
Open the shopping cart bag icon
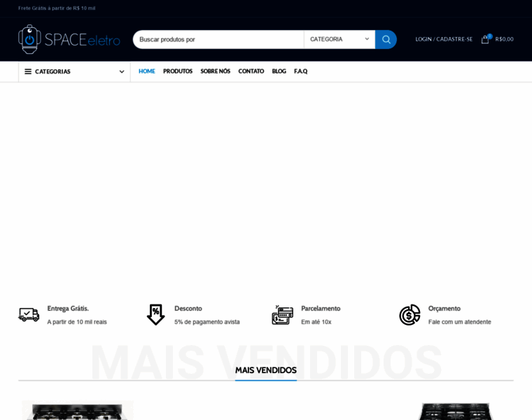485,39
